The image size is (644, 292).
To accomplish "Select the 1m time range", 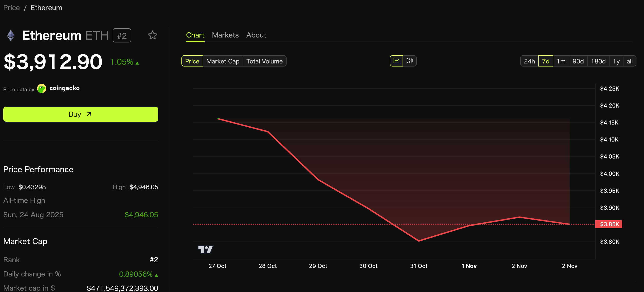I will (x=561, y=61).
